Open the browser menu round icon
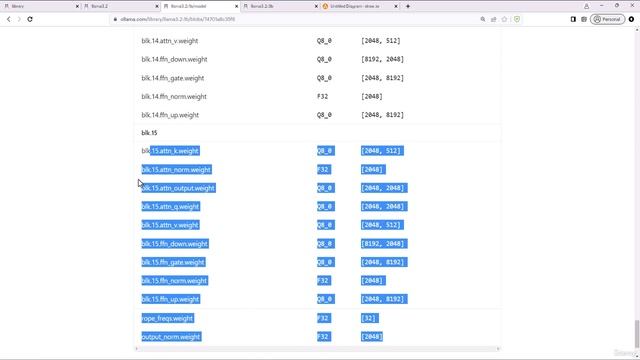 [631, 19]
